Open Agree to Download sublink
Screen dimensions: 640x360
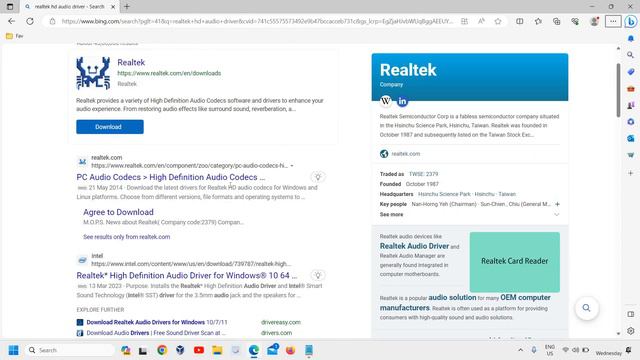click(x=118, y=212)
